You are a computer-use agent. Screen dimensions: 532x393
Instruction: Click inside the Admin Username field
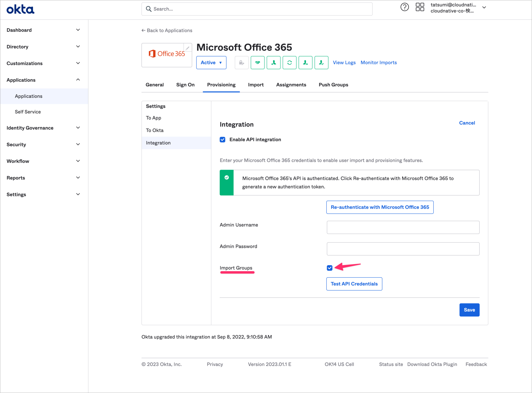[x=403, y=227]
